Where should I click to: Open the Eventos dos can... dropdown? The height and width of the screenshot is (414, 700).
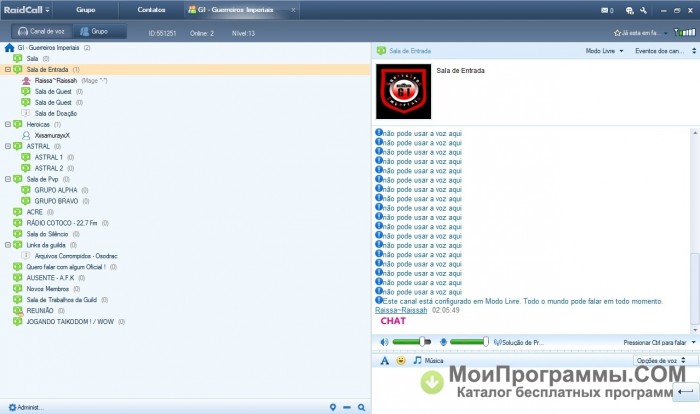tap(665, 51)
